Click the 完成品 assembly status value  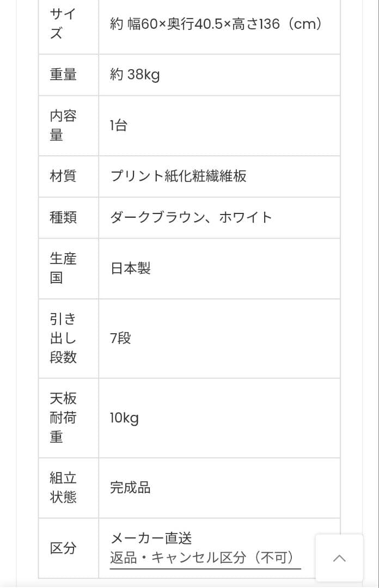point(129,488)
